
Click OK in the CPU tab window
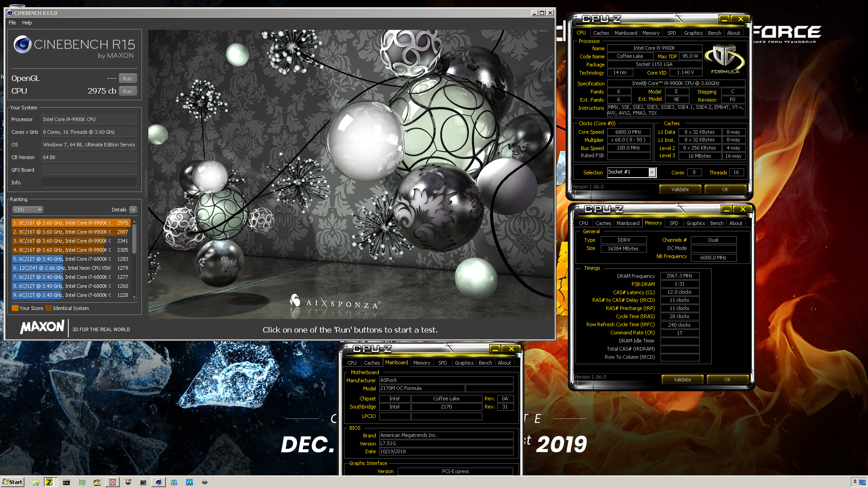725,189
